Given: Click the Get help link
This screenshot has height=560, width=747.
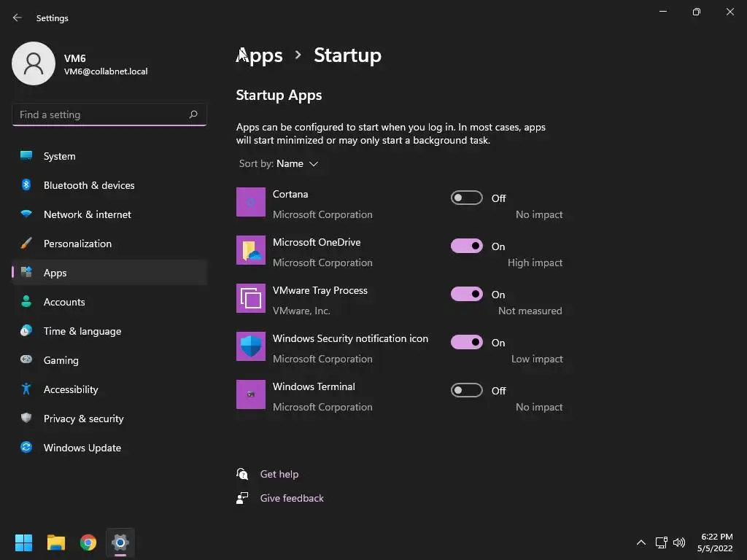Looking at the screenshot, I should point(279,474).
